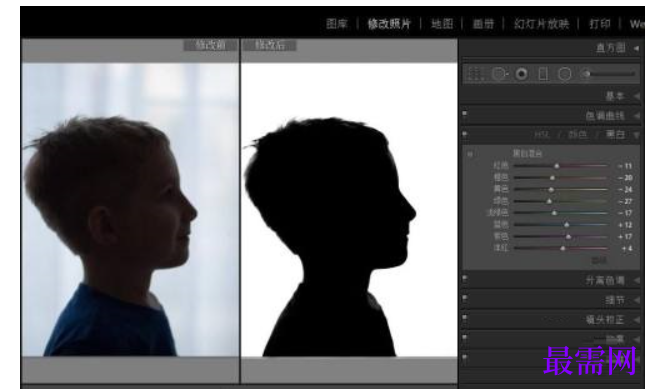The height and width of the screenshot is (392, 655).
Task: Click the 细节 panel title
Action: point(615,300)
